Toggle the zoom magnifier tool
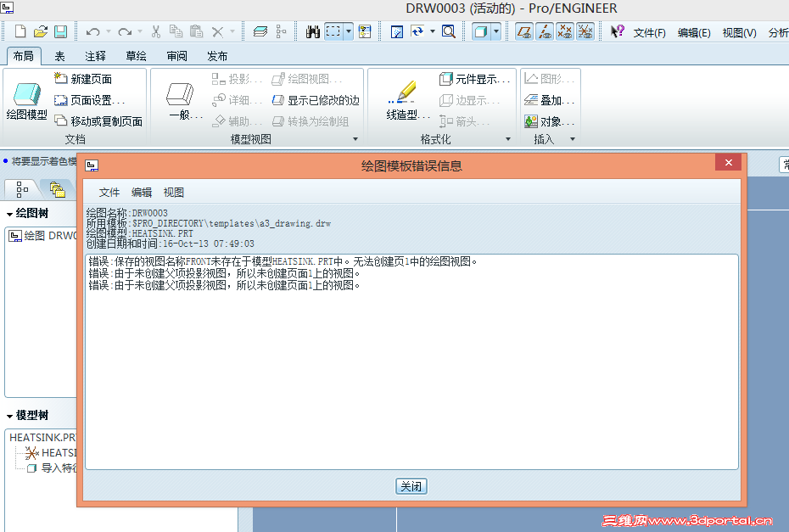 [x=447, y=30]
